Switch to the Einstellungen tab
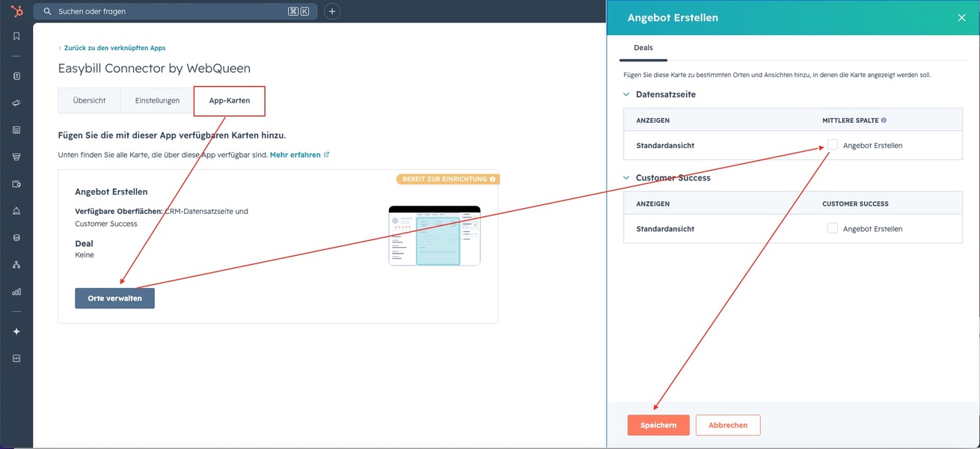Screen dimensions: 980x449 (157, 101)
